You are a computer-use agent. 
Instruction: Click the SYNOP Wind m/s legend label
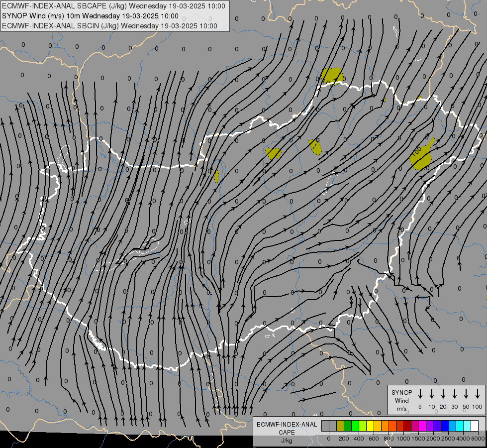[x=401, y=400]
